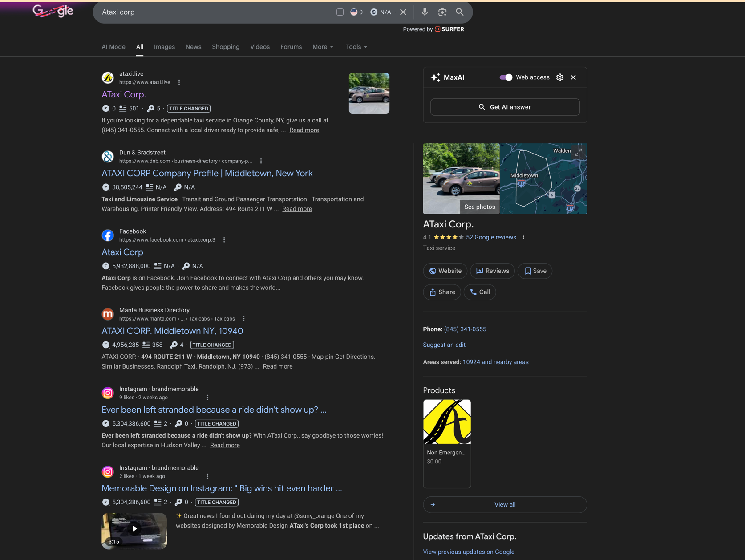Open the More dropdown in search tabs

[x=323, y=47]
